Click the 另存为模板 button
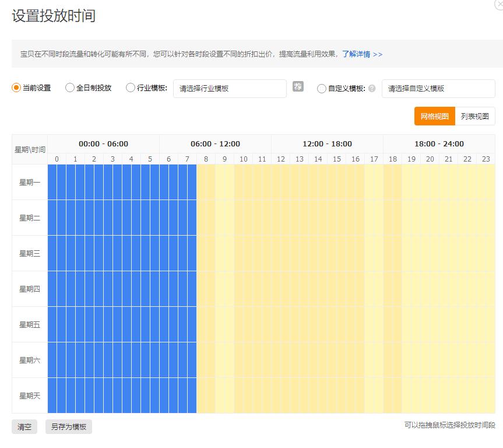The height and width of the screenshot is (448, 503). (x=68, y=427)
